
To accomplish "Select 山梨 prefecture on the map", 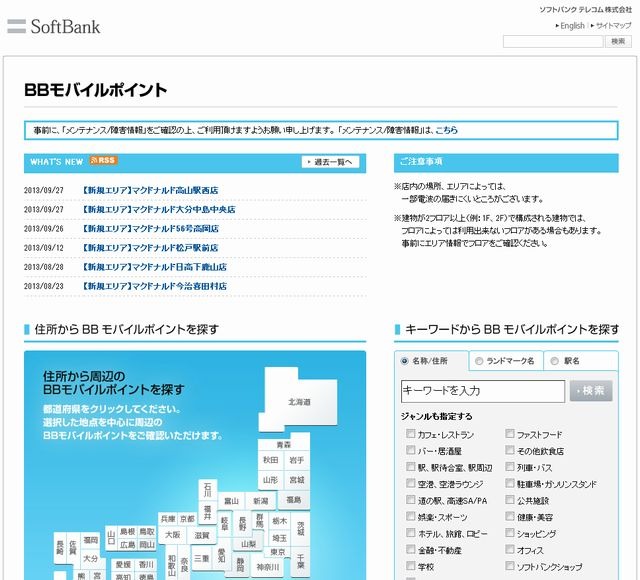I will pyautogui.click(x=248, y=544).
